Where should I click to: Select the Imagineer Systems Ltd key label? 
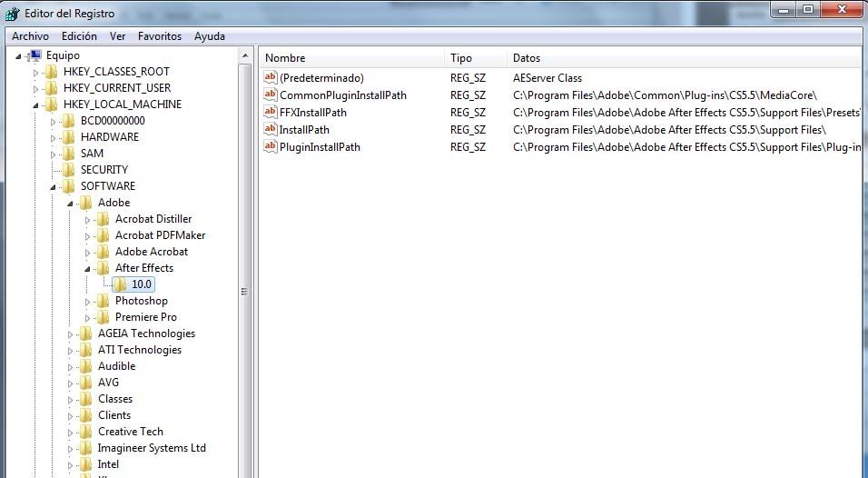(x=152, y=447)
